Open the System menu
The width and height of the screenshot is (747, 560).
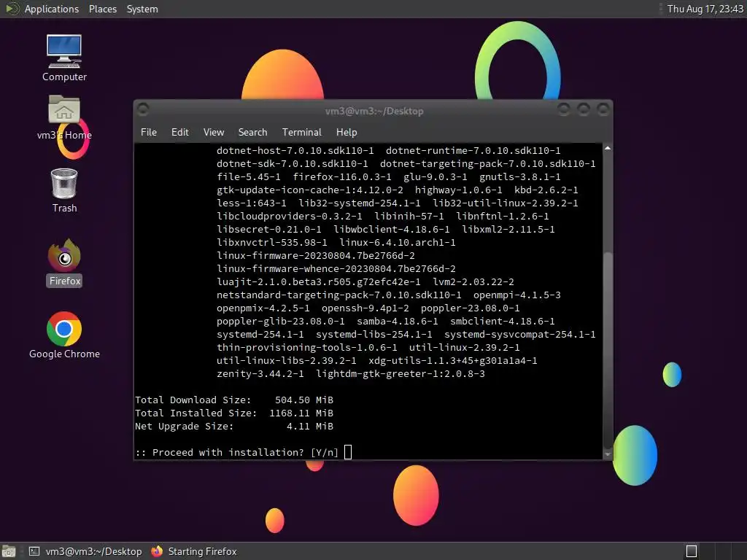142,9
